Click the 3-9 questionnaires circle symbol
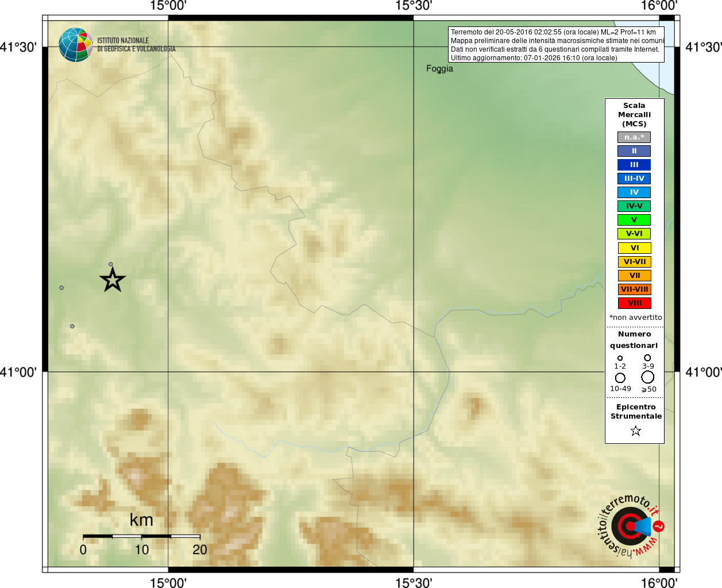 tap(647, 358)
